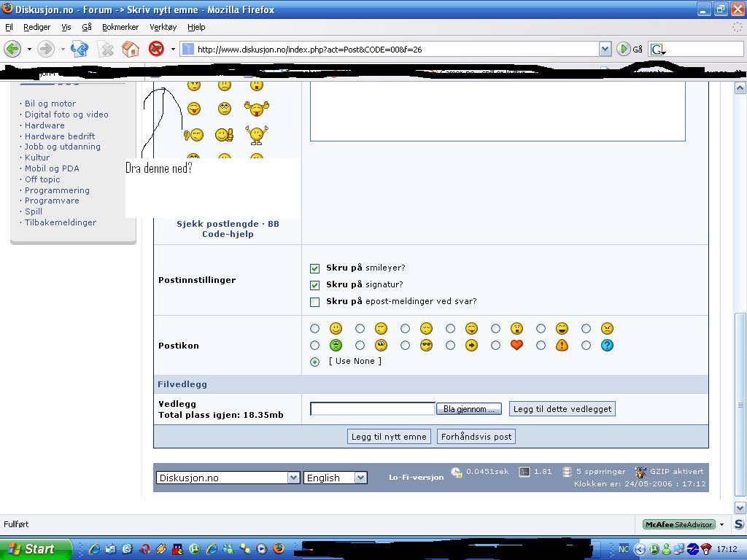Enable epost-meldinger ved svar checkbox
Screen dimensions: 747x560
[x=314, y=302]
